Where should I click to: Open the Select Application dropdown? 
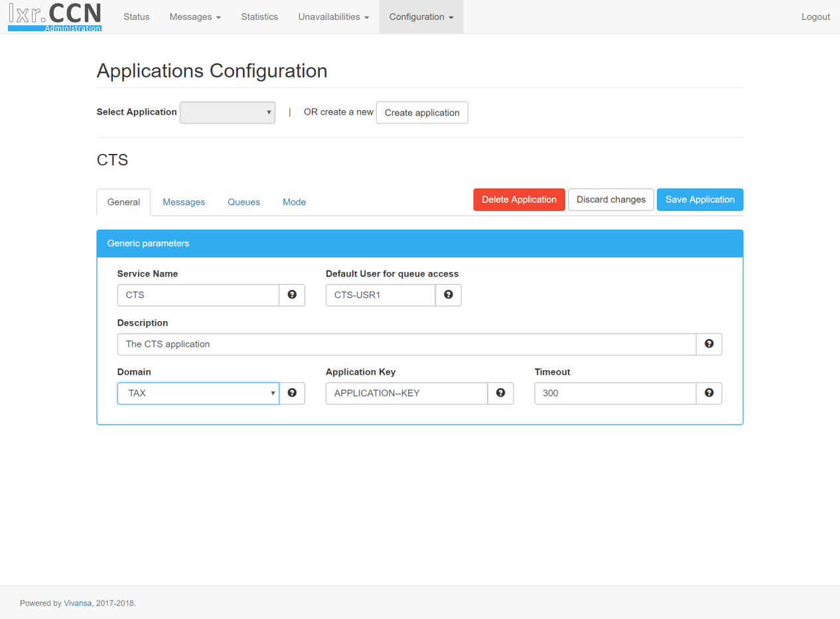coord(228,113)
